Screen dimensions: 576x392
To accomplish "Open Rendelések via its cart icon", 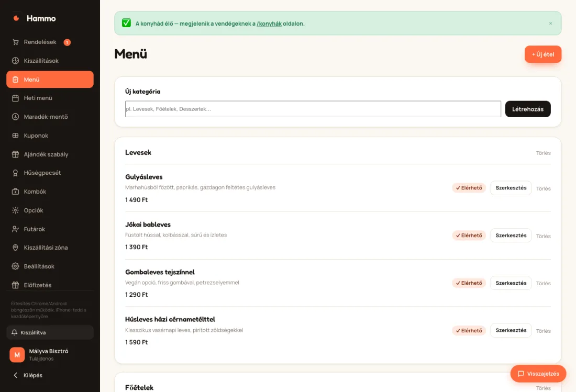I will pos(15,42).
